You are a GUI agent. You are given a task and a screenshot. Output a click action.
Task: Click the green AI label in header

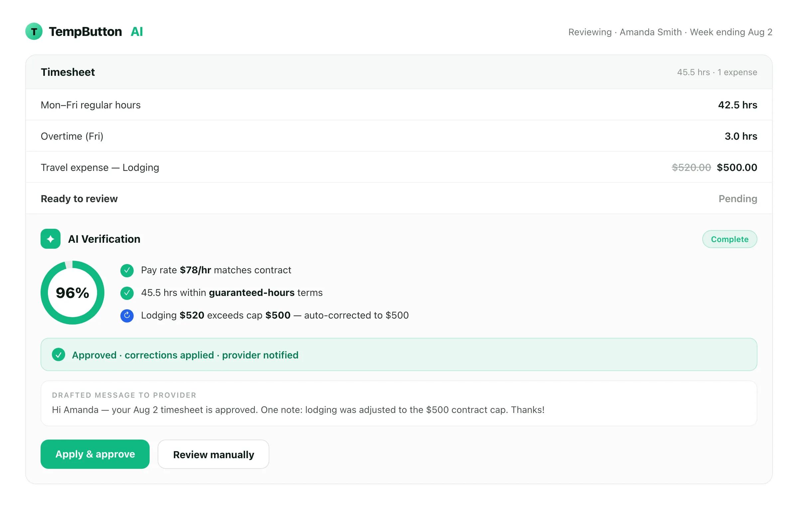(x=137, y=32)
